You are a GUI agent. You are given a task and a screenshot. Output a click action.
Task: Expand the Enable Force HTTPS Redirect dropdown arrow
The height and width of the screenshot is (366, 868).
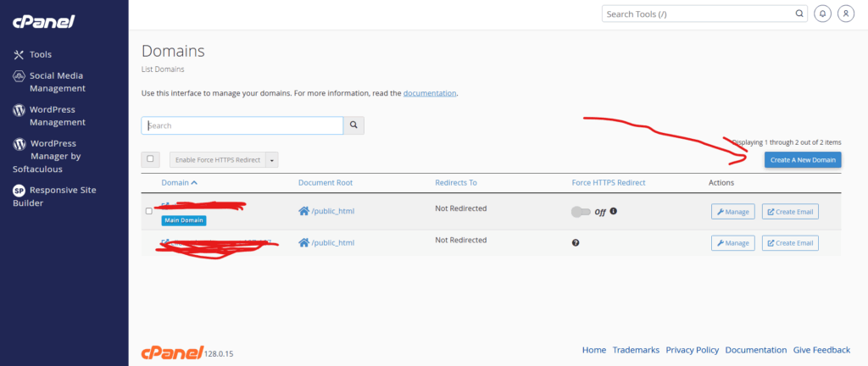(x=271, y=159)
